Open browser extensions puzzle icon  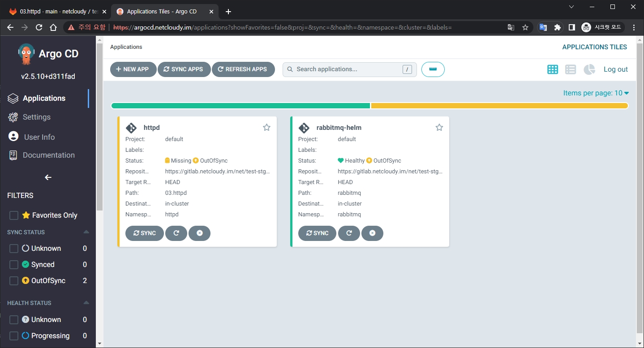[557, 27]
